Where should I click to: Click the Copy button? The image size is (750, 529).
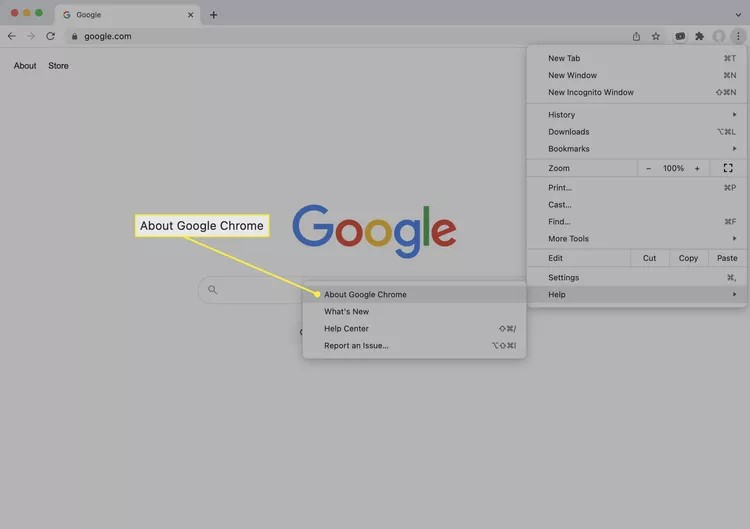pyautogui.click(x=688, y=258)
